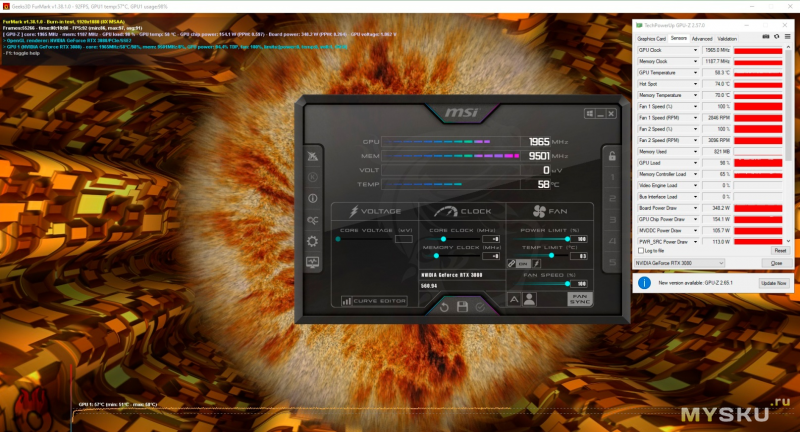
Task: Open the voltage/frequency Curve Editor
Action: click(374, 301)
